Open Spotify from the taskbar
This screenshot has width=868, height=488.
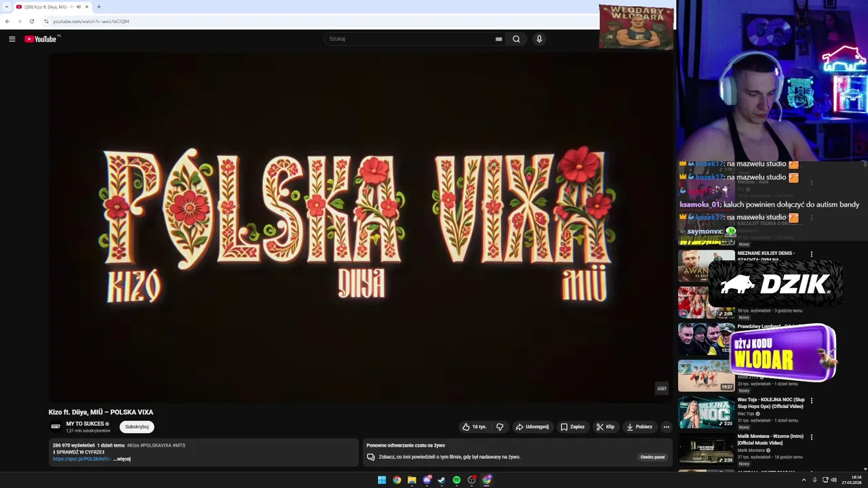click(x=456, y=480)
